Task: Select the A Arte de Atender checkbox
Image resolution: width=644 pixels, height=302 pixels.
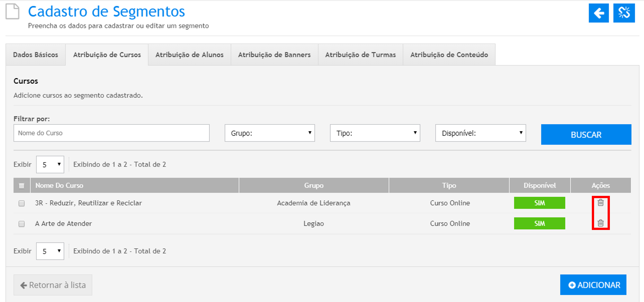Action: point(22,224)
